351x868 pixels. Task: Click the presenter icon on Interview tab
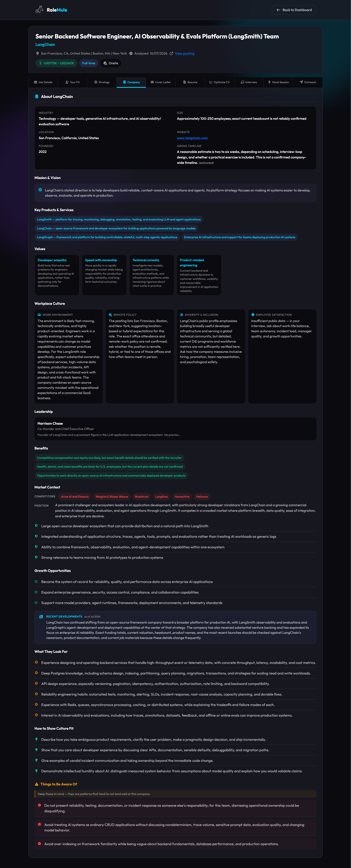(x=242, y=82)
